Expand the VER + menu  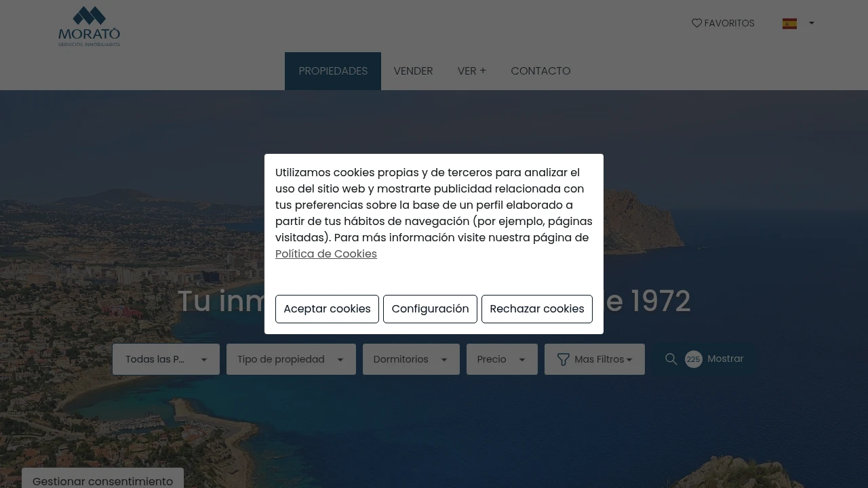[x=472, y=71]
